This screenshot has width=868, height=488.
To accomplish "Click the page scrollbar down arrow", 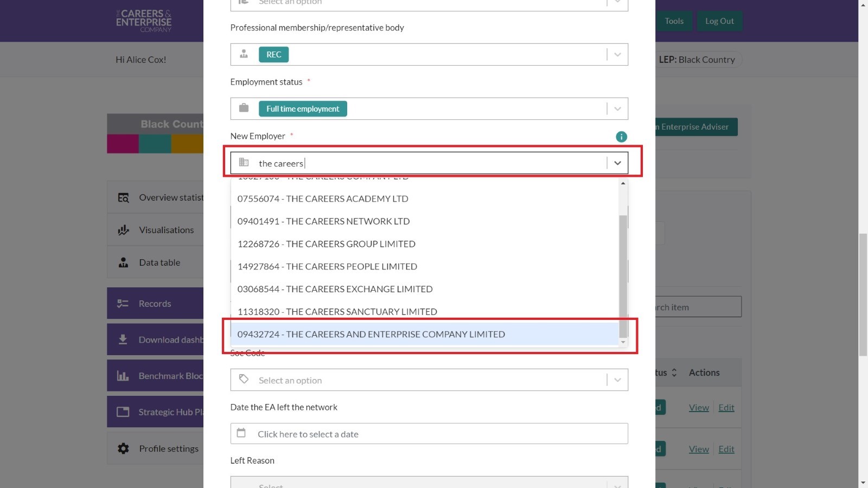I will click(863, 483).
